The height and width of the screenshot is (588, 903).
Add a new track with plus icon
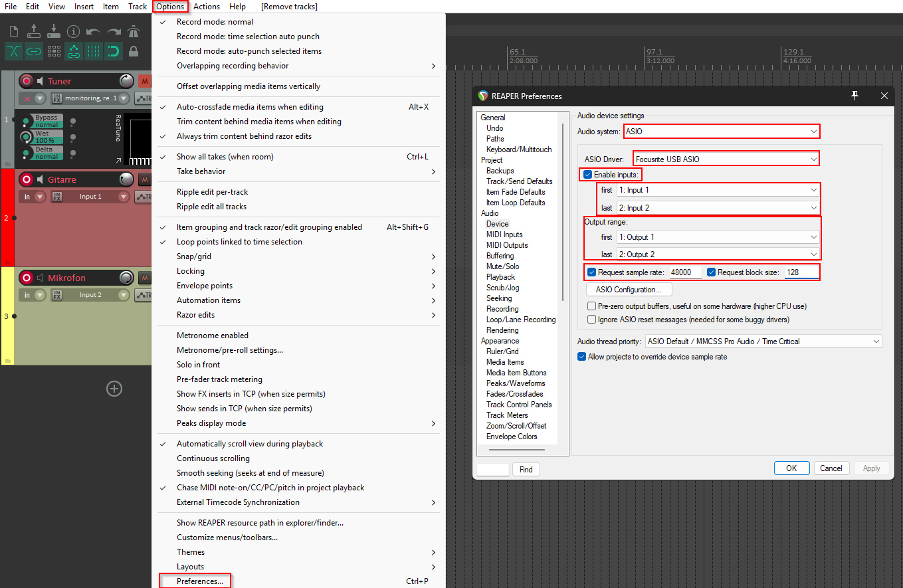tap(114, 388)
